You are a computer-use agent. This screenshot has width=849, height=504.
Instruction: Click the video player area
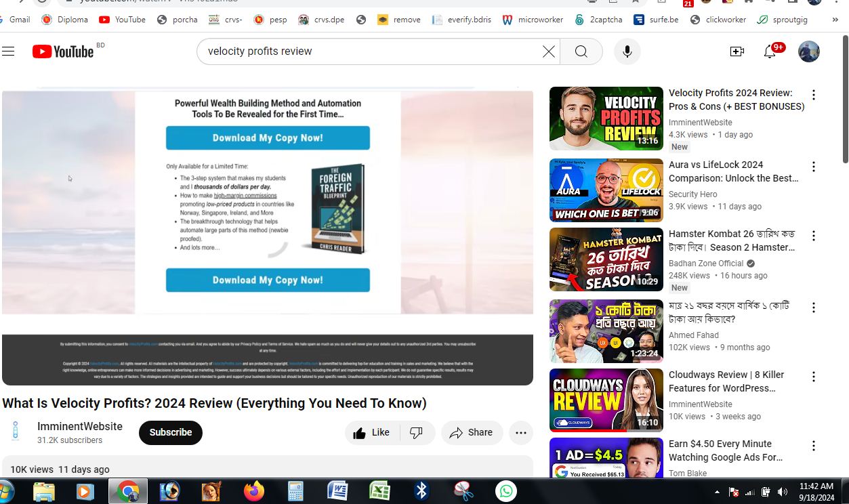pos(268,237)
